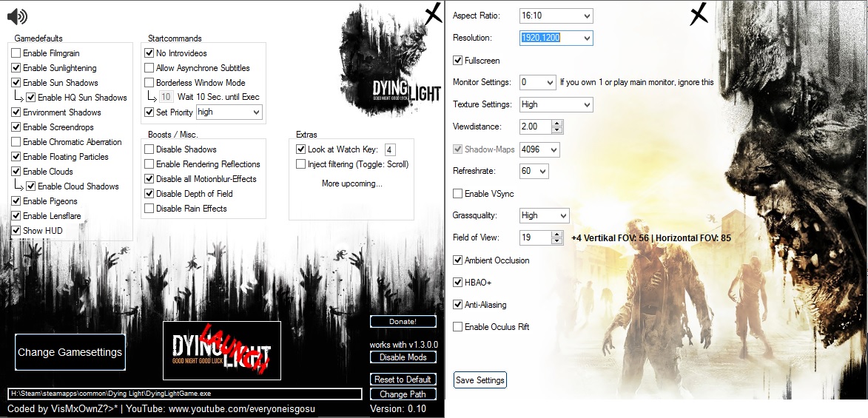This screenshot has height=418, width=868.
Task: Open Shadow-Maps size dropdown
Action: 539,149
